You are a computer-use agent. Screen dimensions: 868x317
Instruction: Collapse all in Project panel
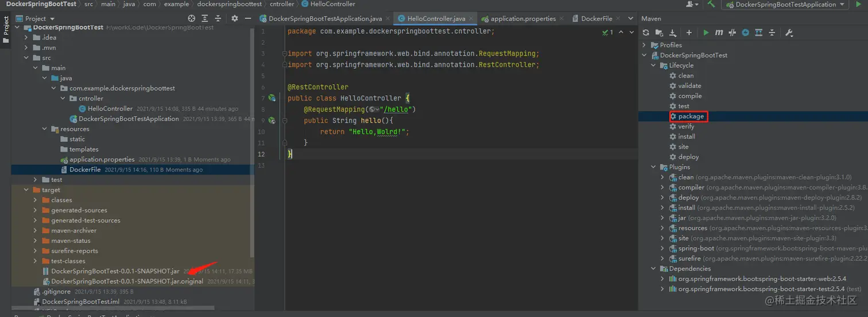[218, 18]
